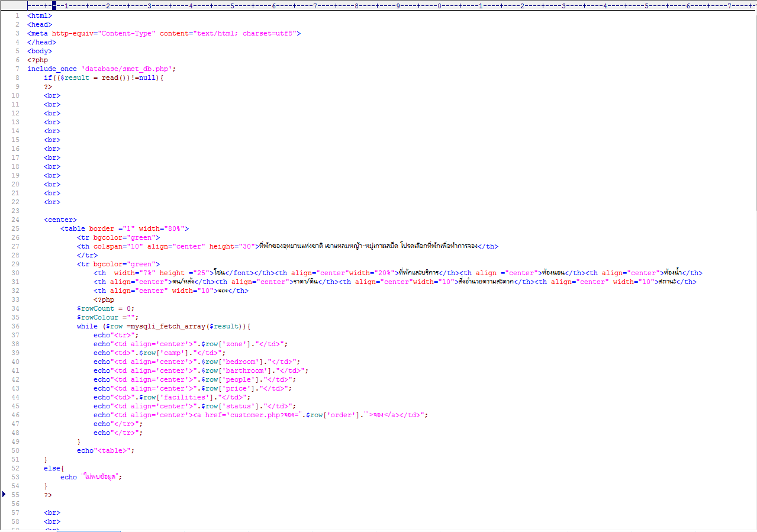
Task: Click line number 1 in the gutter
Action: (17, 15)
